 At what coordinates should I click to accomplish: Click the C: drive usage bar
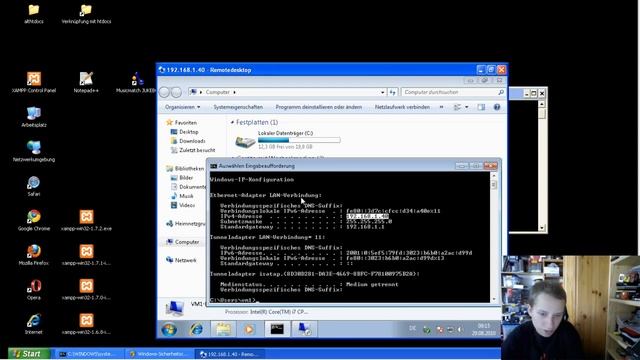(299, 140)
